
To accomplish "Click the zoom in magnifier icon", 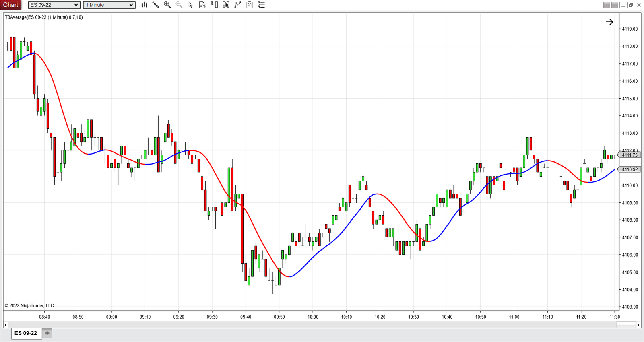I will point(167,5).
